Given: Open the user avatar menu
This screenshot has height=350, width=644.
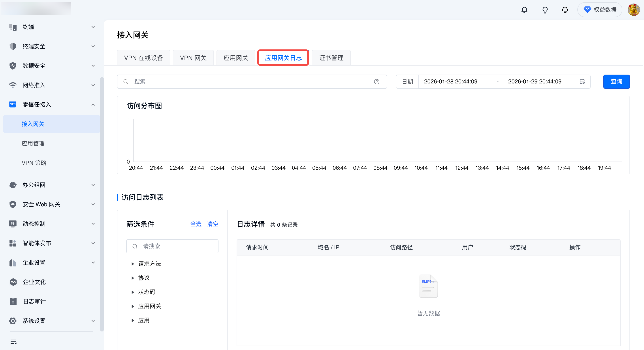Looking at the screenshot, I should click(633, 10).
